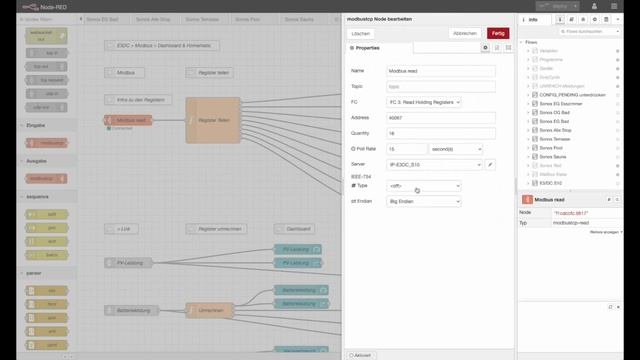Select Sonos OG Bad in flow tree

[x=554, y=113]
